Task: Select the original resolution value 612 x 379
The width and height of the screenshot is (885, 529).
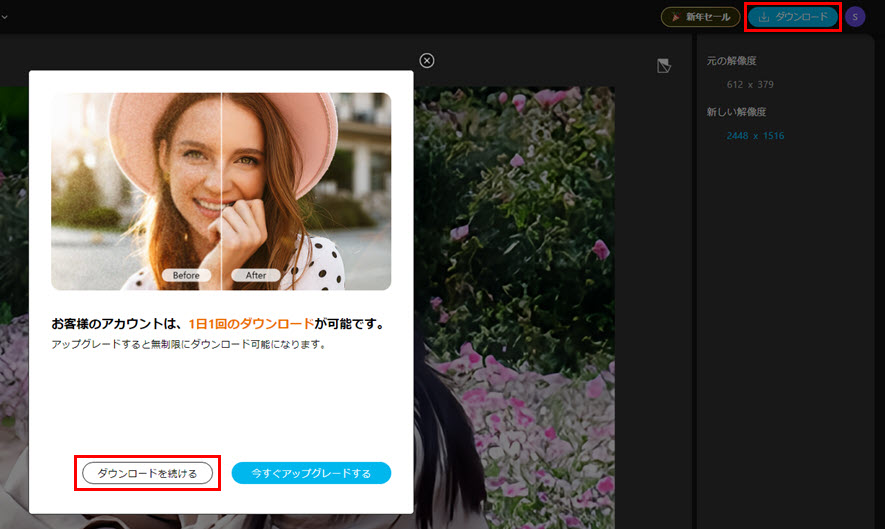Action: point(750,84)
